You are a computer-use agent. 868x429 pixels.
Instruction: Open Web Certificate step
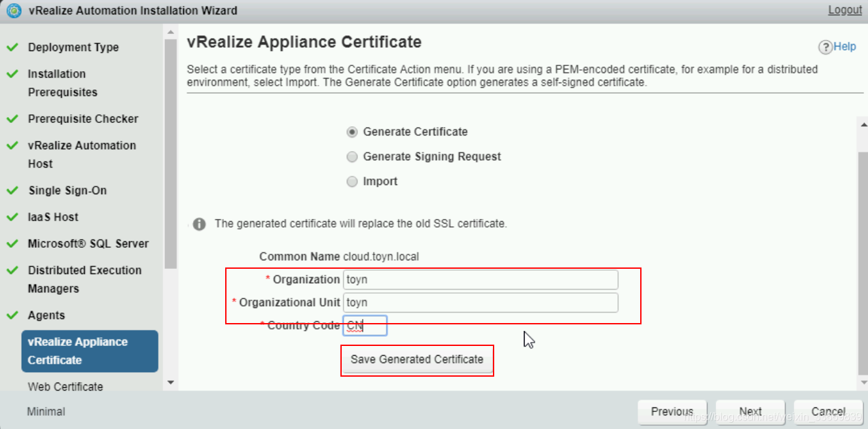(x=65, y=386)
